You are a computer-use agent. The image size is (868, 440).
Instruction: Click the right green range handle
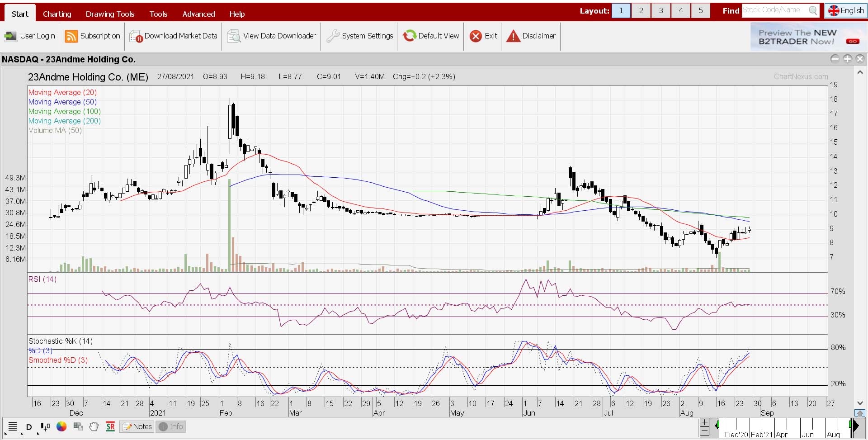tap(850, 425)
